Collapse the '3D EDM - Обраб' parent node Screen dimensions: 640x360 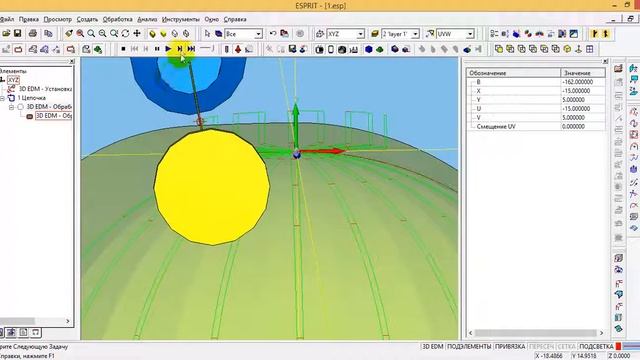[x=11, y=107]
